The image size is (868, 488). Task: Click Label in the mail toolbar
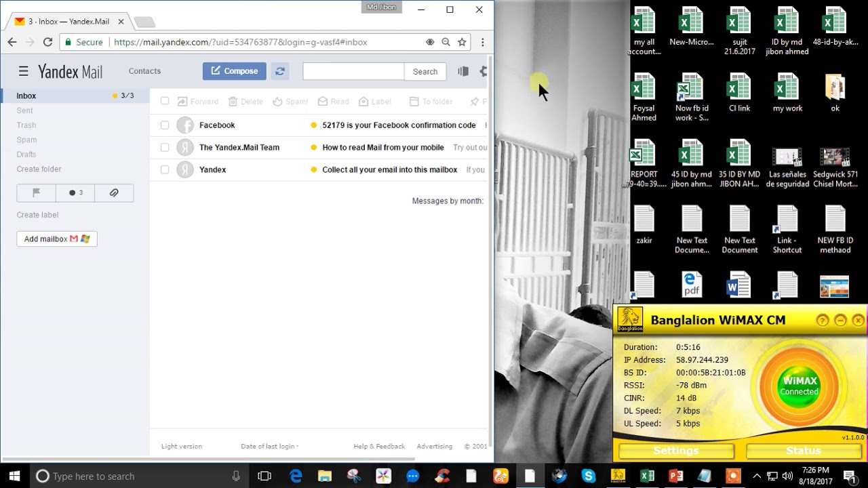(375, 102)
